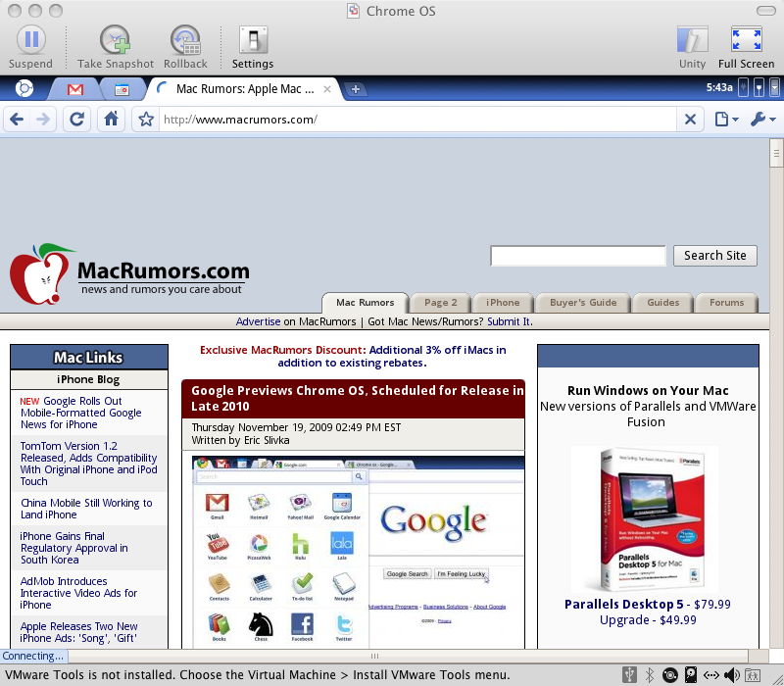This screenshot has height=686, width=784.
Task: Open the page menu dropdown
Action: [726, 120]
